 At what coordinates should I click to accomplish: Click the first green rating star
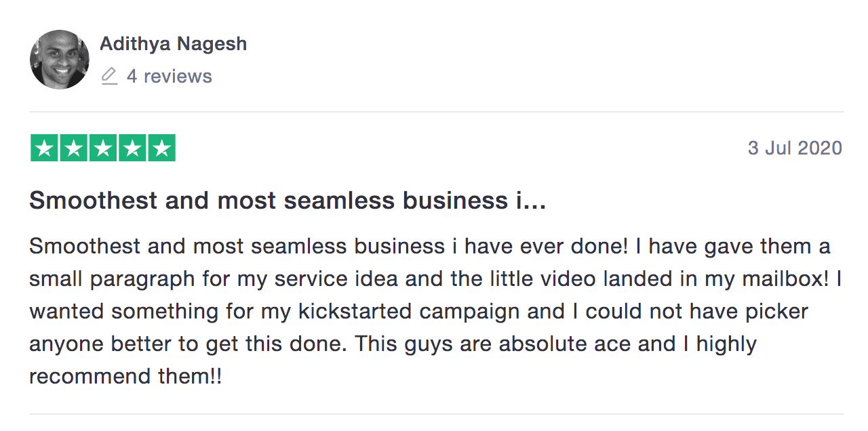(45, 148)
